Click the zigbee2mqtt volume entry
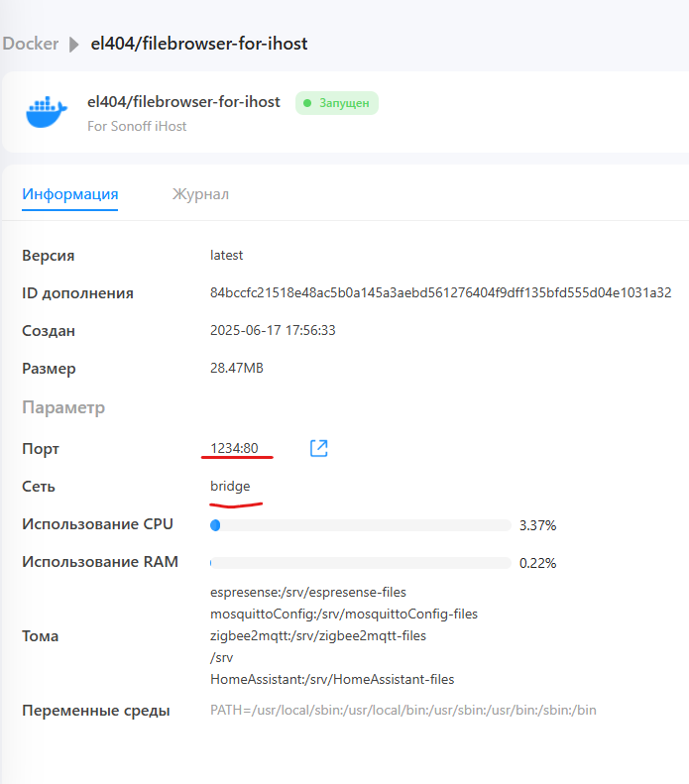 pos(317,635)
